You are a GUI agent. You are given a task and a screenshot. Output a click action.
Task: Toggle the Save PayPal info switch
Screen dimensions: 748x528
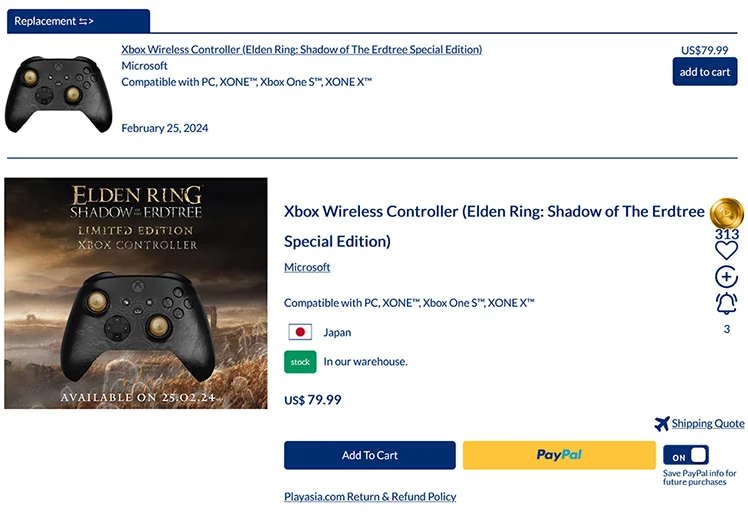click(685, 456)
